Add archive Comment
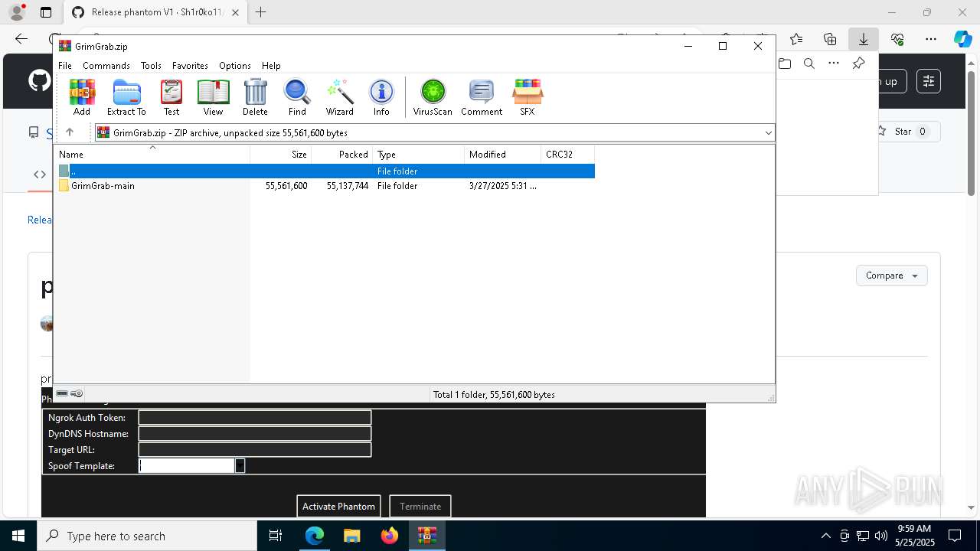The image size is (980, 551). click(x=482, y=97)
